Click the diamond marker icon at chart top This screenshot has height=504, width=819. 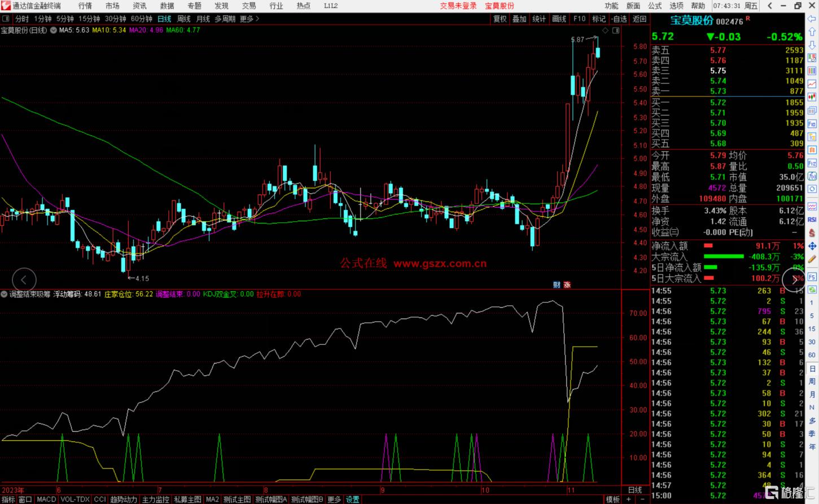point(604,30)
